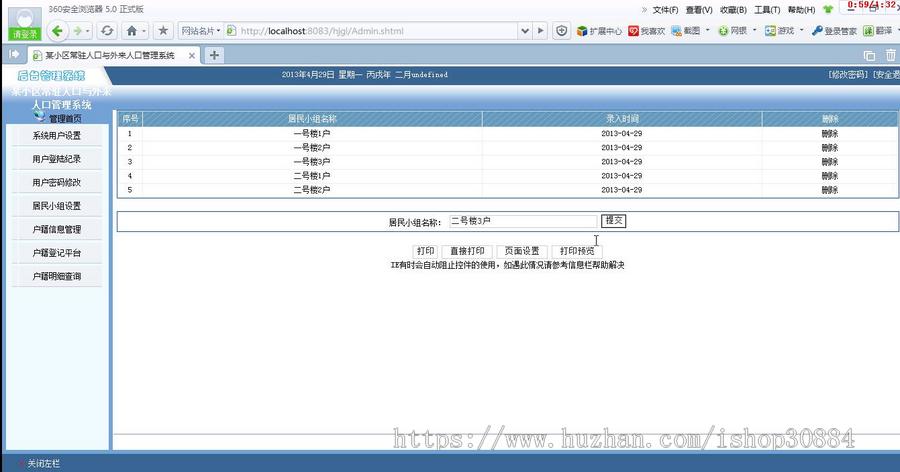Open the 帮助(H) menu
Viewport: 900px width, 472px height.
point(801,10)
